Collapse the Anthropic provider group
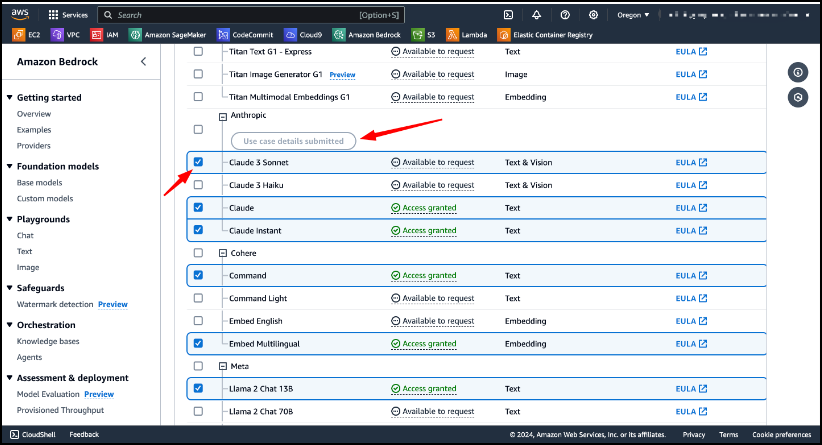Screen dimensions: 822x445 pyautogui.click(x=223, y=116)
